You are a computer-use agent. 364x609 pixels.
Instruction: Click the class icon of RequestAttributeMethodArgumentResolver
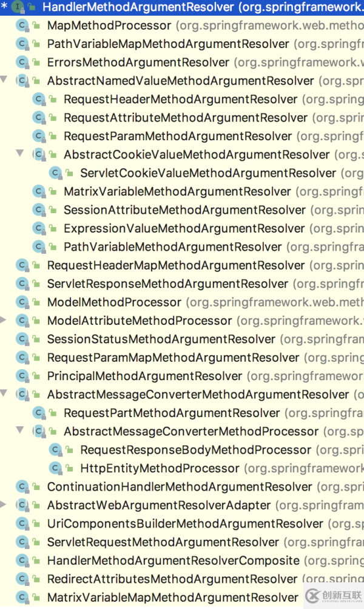click(x=39, y=117)
